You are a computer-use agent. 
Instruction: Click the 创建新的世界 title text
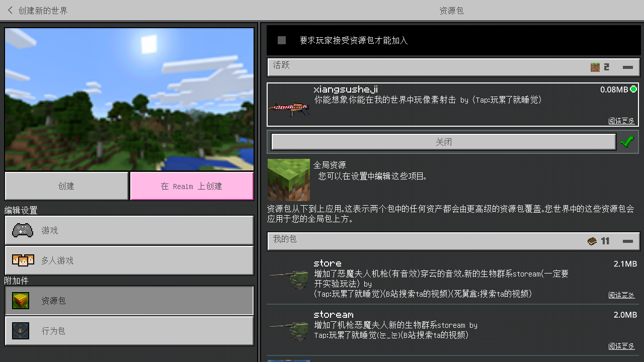pyautogui.click(x=43, y=10)
